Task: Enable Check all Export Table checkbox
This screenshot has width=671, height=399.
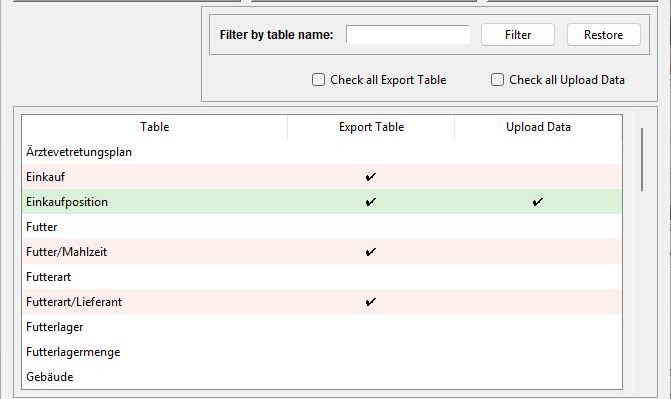Action: [x=318, y=80]
